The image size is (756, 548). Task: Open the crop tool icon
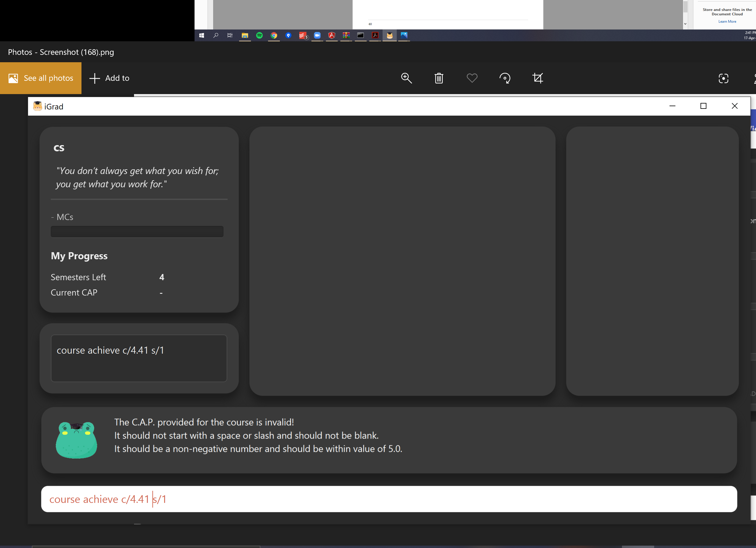click(x=537, y=78)
